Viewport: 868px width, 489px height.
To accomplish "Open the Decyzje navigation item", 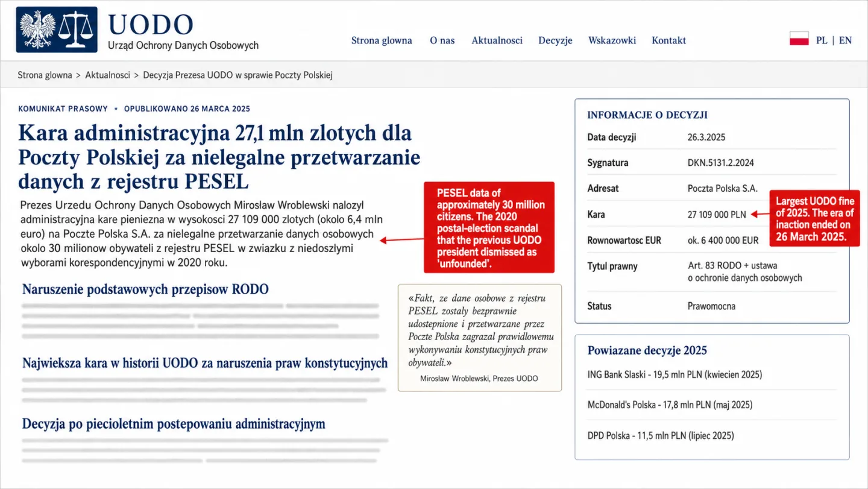I will coord(555,40).
